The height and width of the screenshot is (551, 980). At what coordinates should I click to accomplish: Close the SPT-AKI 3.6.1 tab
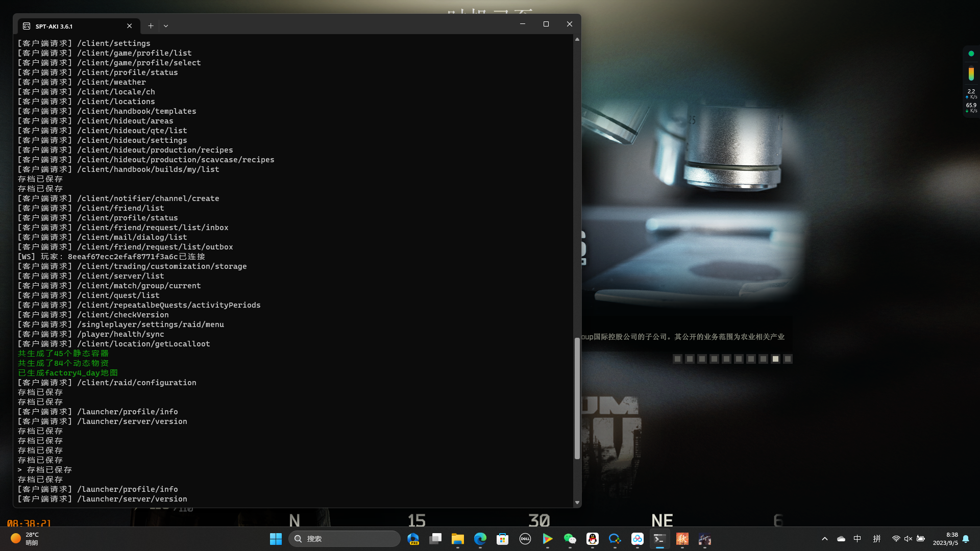129,26
